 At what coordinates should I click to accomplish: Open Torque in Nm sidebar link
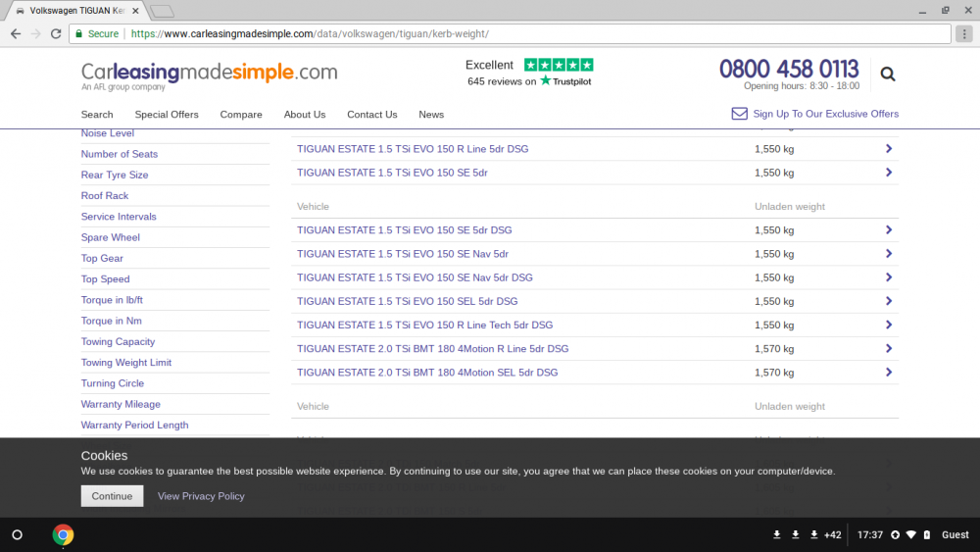coord(112,321)
